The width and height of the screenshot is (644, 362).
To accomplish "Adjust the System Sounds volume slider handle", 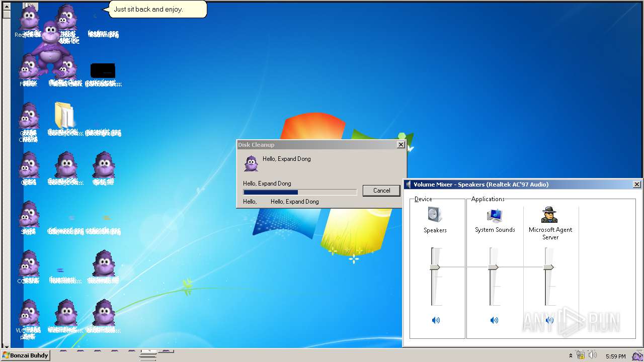I will click(x=494, y=267).
